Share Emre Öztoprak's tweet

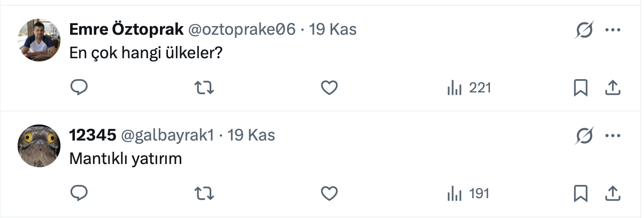tap(612, 88)
